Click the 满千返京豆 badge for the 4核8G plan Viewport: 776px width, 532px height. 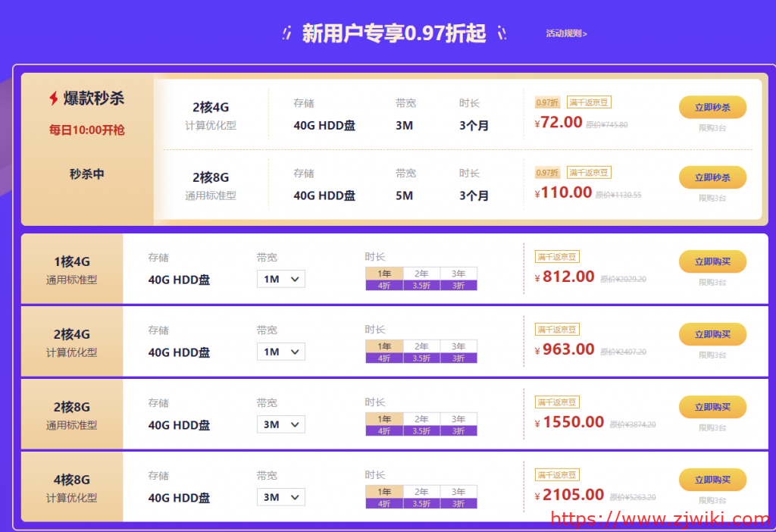click(x=557, y=474)
